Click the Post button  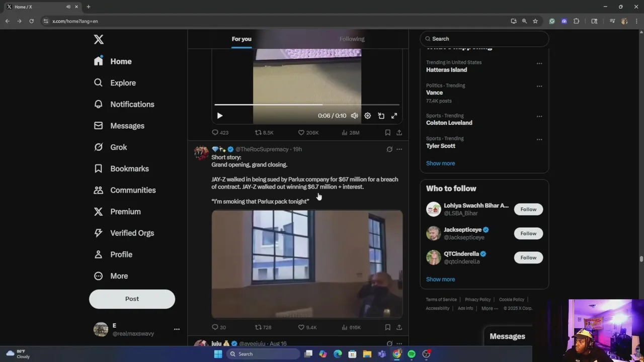(x=132, y=299)
